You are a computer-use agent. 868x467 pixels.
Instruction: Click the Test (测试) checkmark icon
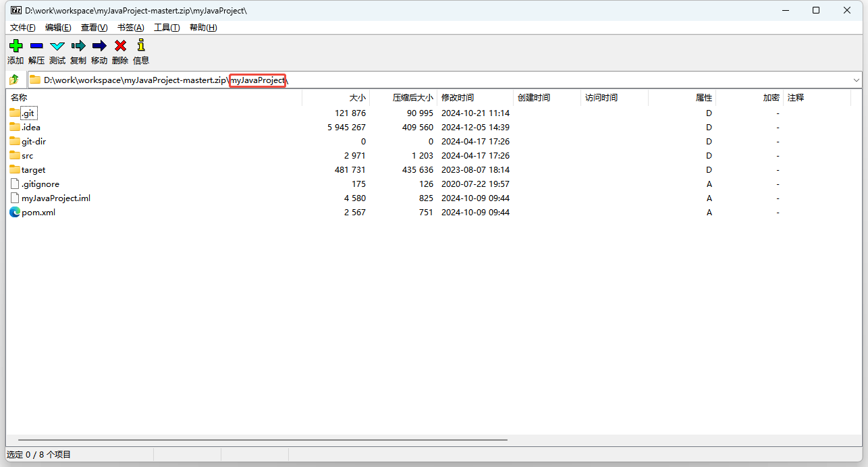[57, 46]
